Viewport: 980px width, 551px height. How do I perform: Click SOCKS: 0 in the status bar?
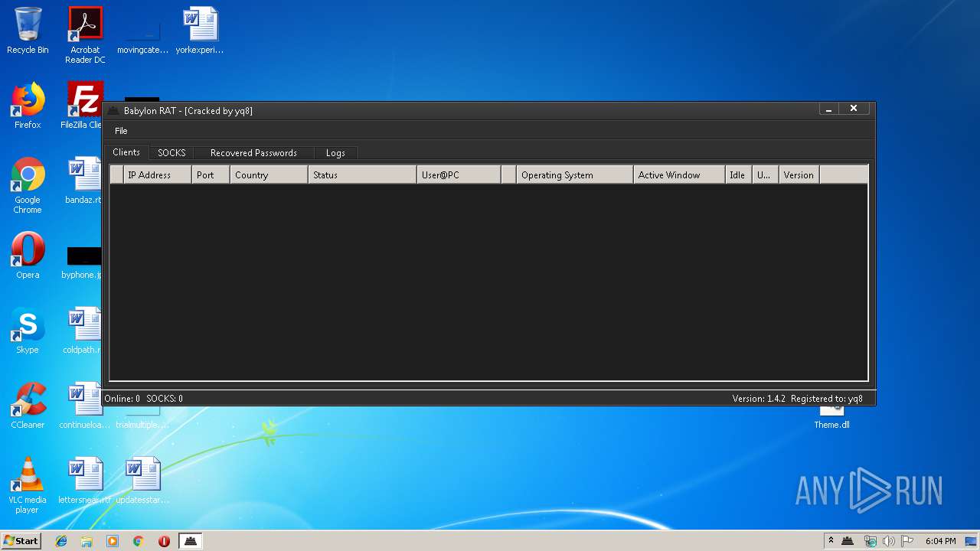point(165,399)
